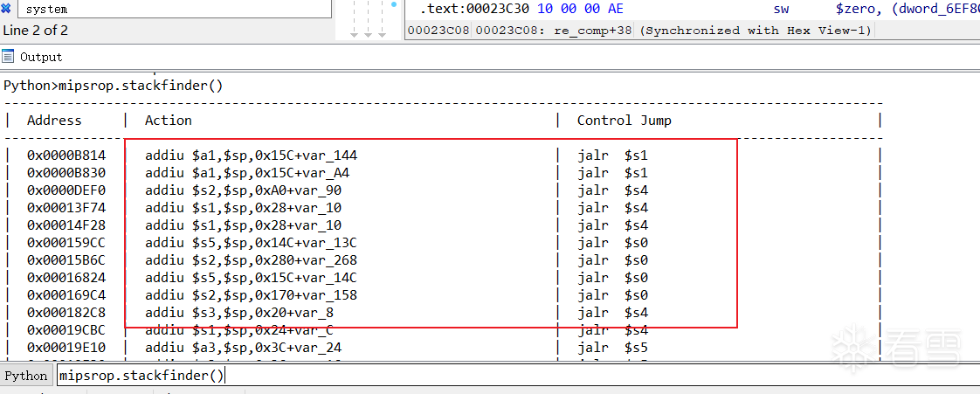Click the Python>mipsrop.stackfinder() output line
The width and height of the screenshot is (980, 394).
[x=114, y=86]
